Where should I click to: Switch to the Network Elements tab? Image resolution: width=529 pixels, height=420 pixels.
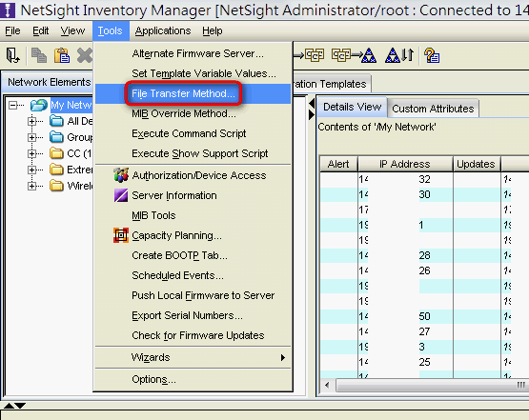[48, 82]
